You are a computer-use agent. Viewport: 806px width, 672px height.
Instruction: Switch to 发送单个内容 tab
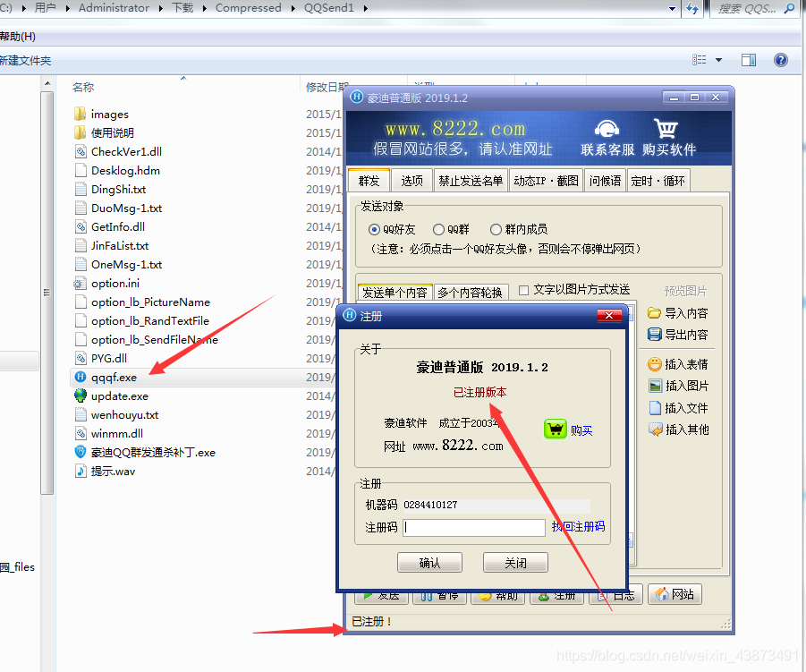(x=395, y=292)
